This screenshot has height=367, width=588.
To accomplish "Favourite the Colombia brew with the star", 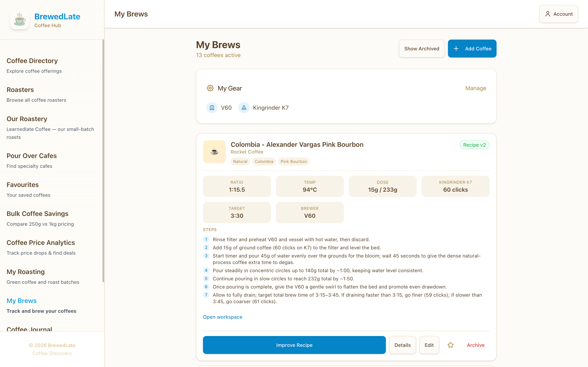I will (451, 345).
